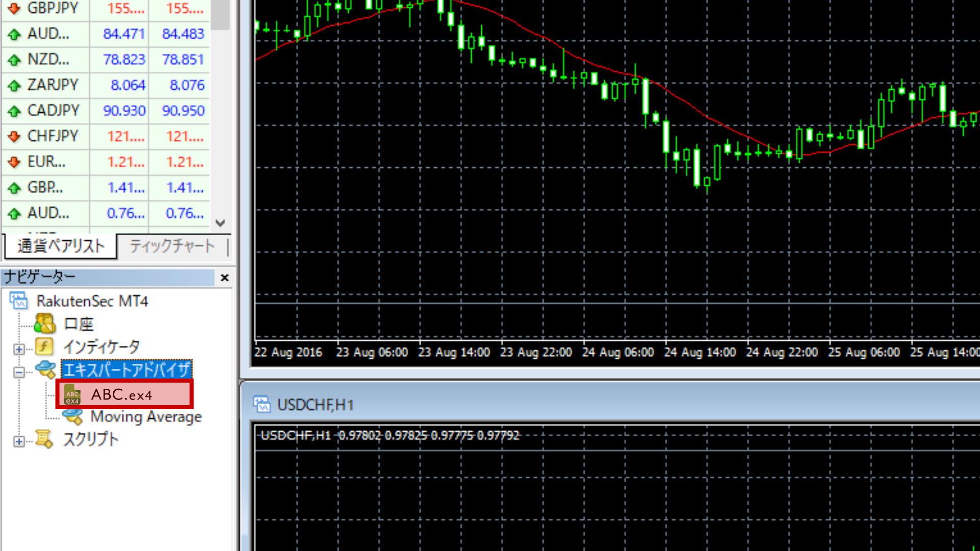Screen dimensions: 980x551
Task: Click the market watch scroll down arrow
Action: click(220, 223)
